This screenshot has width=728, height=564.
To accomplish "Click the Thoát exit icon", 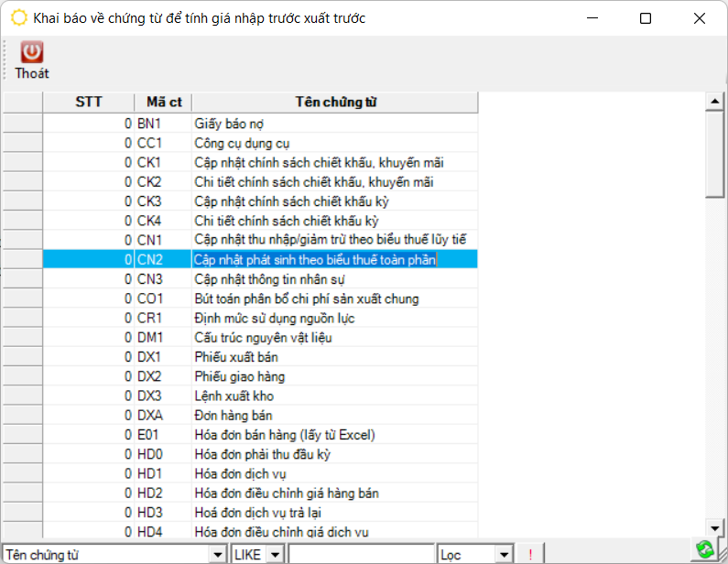I will tap(32, 53).
